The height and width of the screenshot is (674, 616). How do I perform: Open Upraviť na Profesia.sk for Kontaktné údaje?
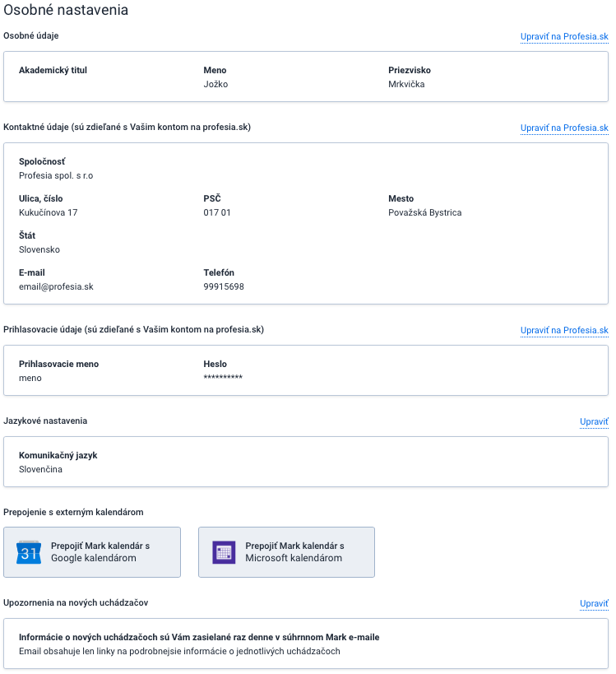click(x=564, y=128)
